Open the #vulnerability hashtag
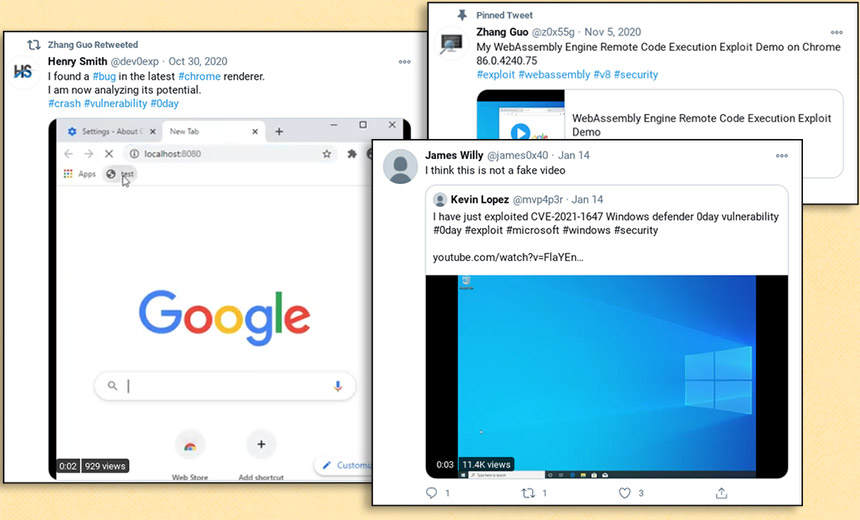The image size is (860, 520). click(x=115, y=103)
